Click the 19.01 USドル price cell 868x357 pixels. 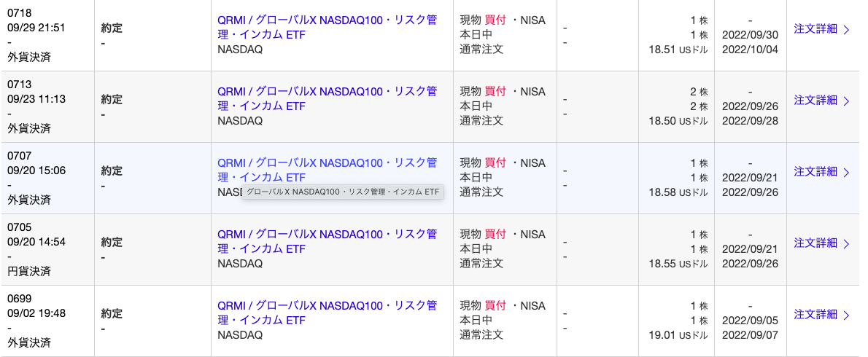(678, 335)
